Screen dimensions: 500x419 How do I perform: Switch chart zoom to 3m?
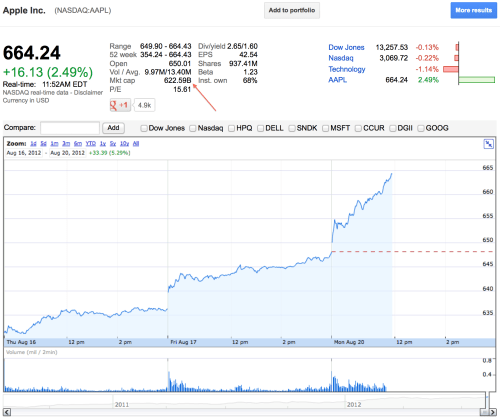[x=66, y=144]
